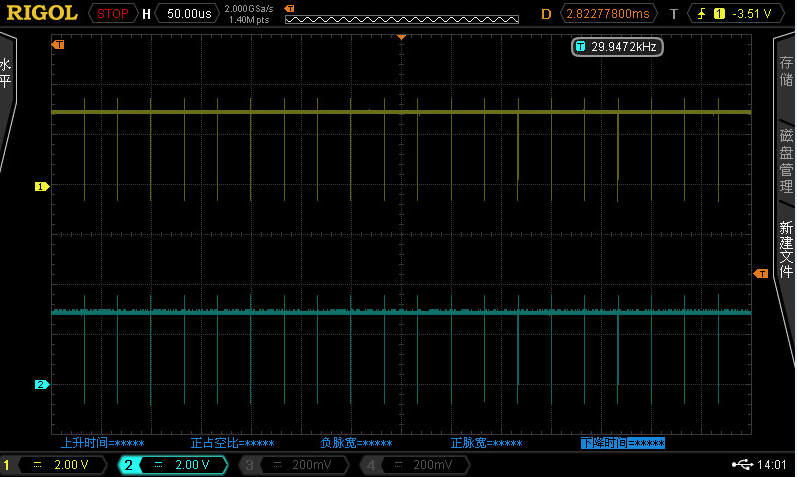797x477 pixels.
Task: Click the orange T marker at grid top-left
Action: [58, 45]
